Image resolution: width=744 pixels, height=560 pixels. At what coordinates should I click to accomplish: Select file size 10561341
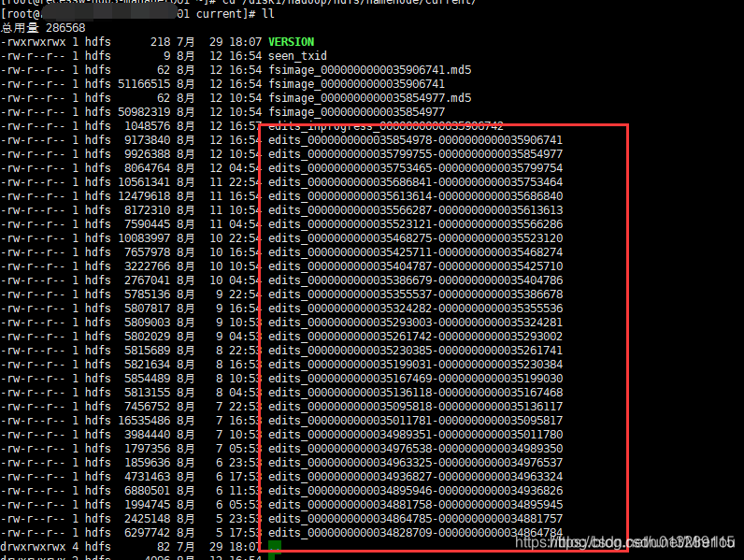[x=144, y=182]
